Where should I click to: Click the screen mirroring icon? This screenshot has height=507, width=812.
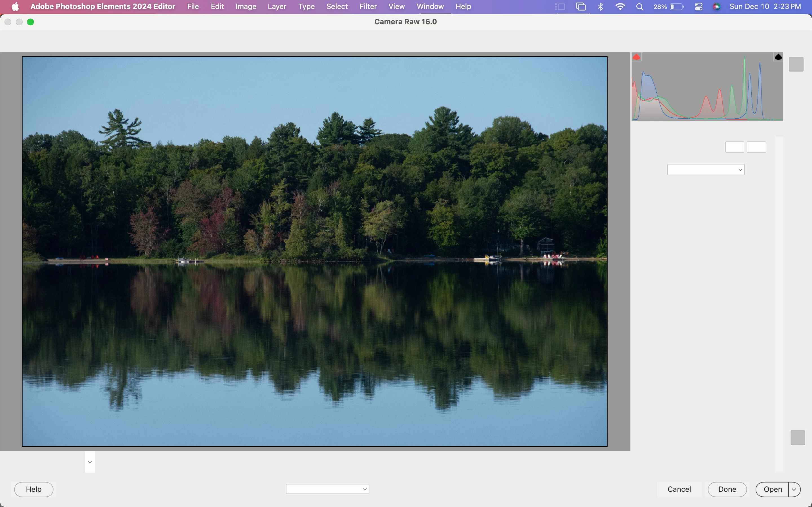pos(581,7)
